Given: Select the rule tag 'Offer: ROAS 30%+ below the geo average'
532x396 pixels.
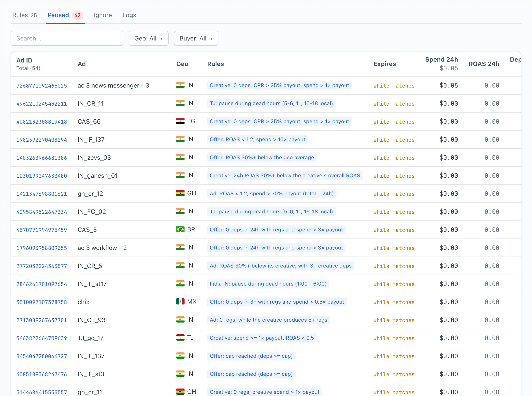Looking at the screenshot, I should (x=262, y=158).
